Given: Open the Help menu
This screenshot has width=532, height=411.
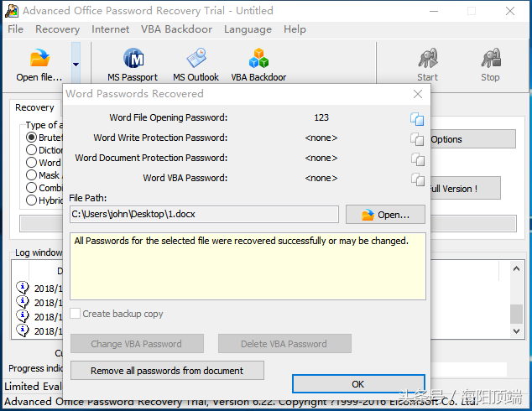Looking at the screenshot, I should [295, 29].
